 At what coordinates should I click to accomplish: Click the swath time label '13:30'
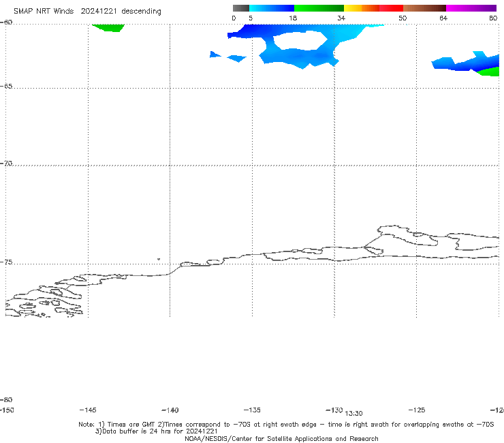coord(353,414)
